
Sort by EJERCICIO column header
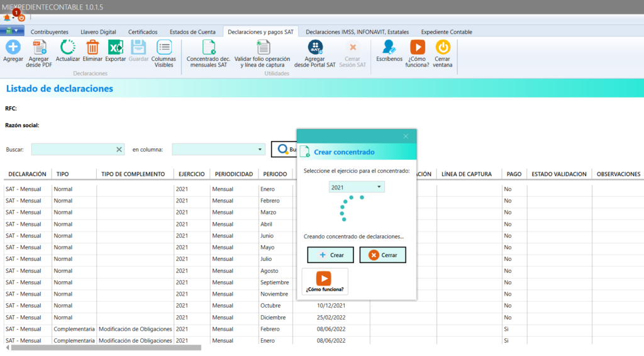(191, 174)
